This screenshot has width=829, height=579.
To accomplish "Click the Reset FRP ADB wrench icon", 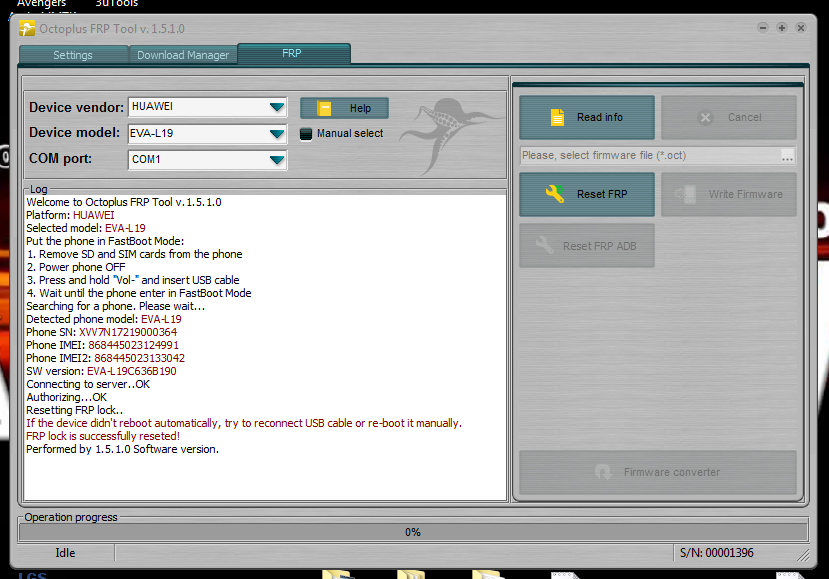I will (544, 245).
